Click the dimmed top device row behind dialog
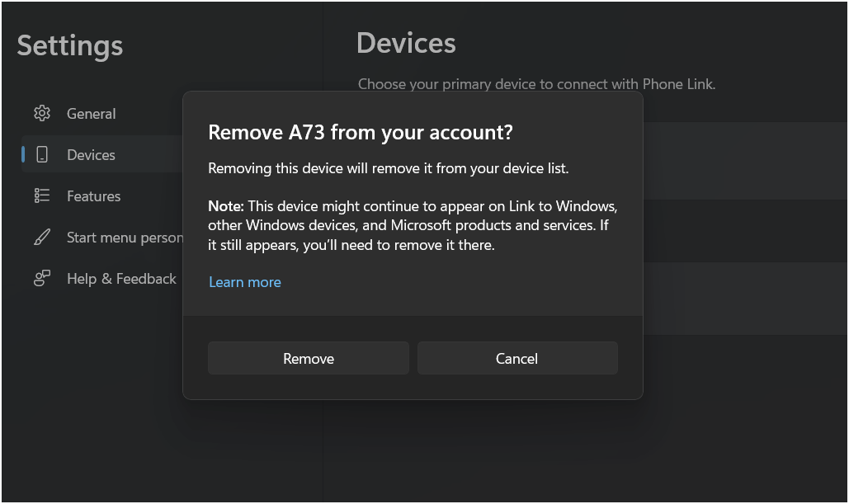849x504 pixels. [745, 161]
